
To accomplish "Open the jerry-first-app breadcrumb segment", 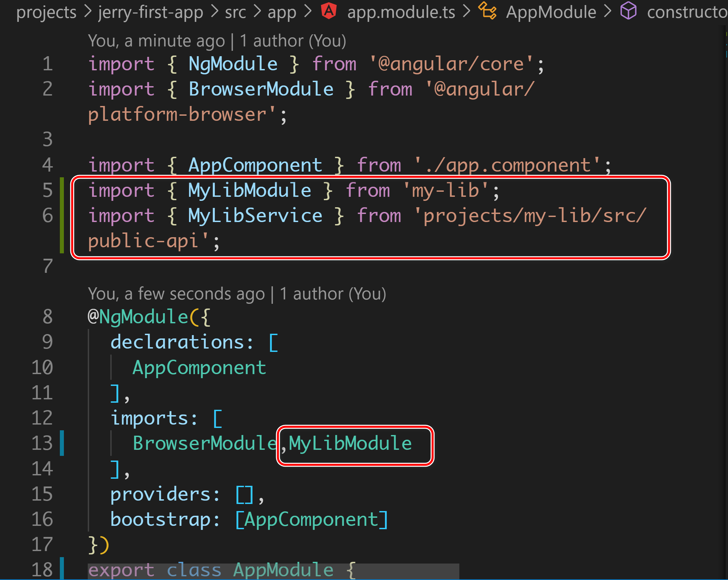I will 151,12.
